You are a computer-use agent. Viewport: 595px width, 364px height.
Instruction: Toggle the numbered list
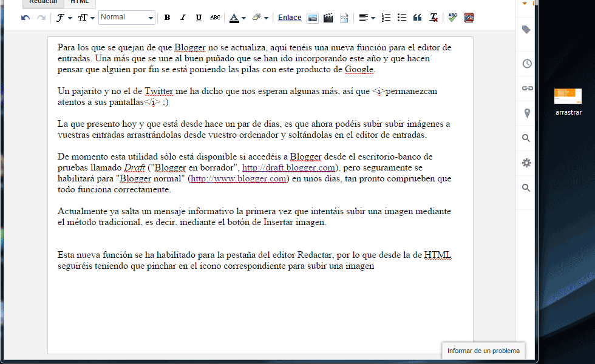pyautogui.click(x=386, y=18)
